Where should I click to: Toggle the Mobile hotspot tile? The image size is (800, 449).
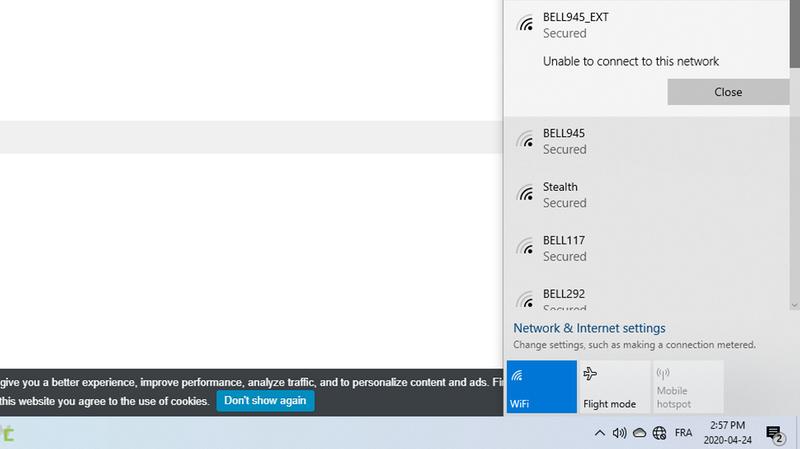(x=687, y=387)
